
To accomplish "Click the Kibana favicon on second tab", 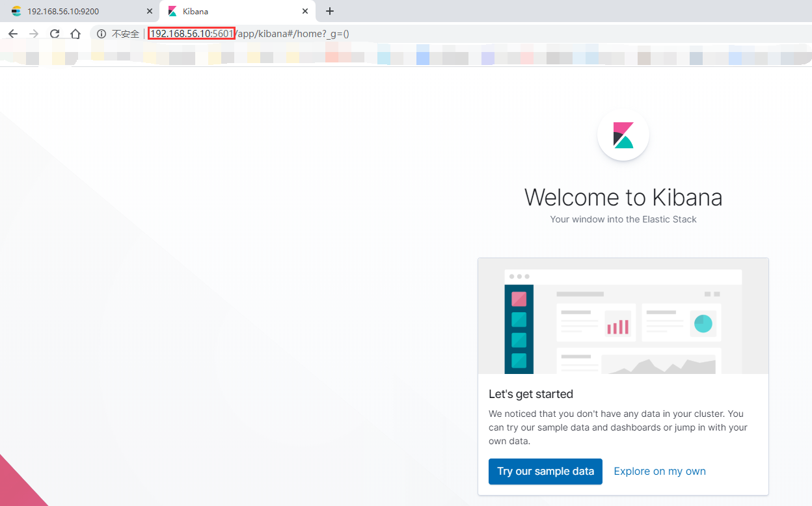I will pos(172,11).
